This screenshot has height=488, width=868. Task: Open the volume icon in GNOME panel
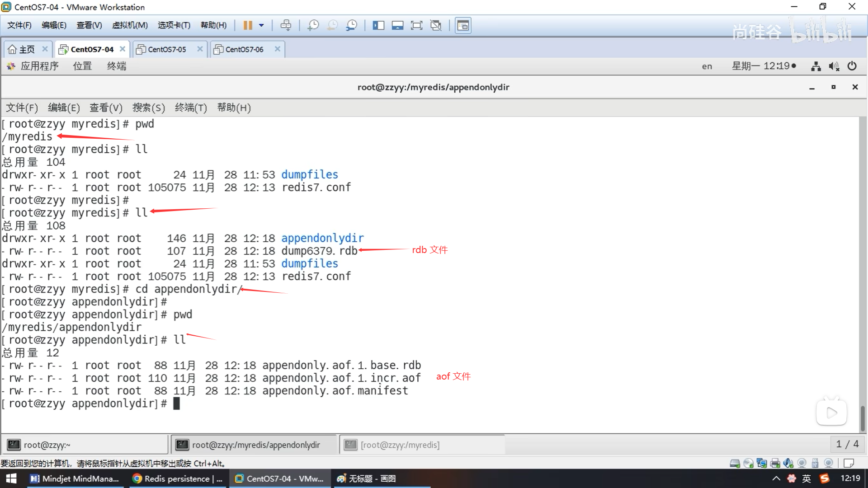point(834,66)
